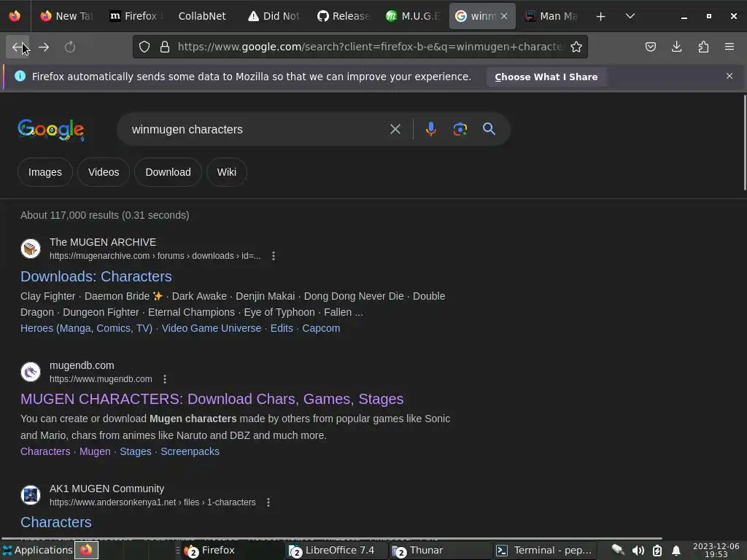Open mugendb Characters sublink
The width and height of the screenshot is (747, 560).
(45, 451)
